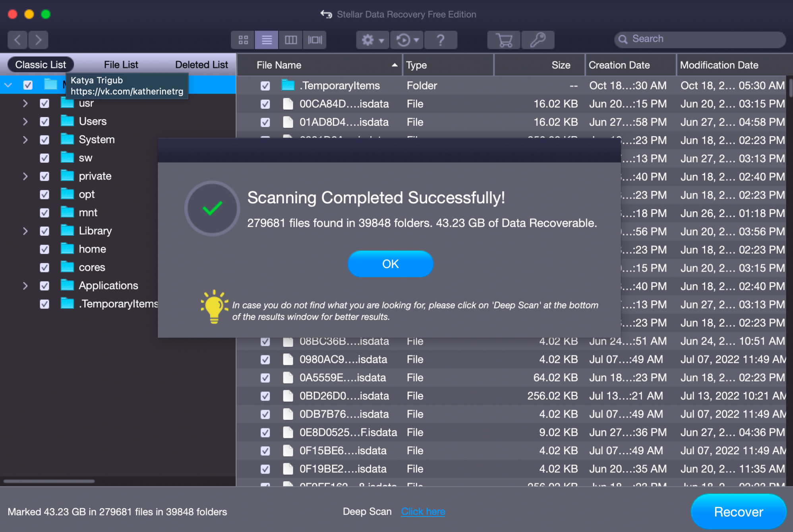The height and width of the screenshot is (532, 793).
Task: Sort by Modification Date column
Action: pos(734,65)
